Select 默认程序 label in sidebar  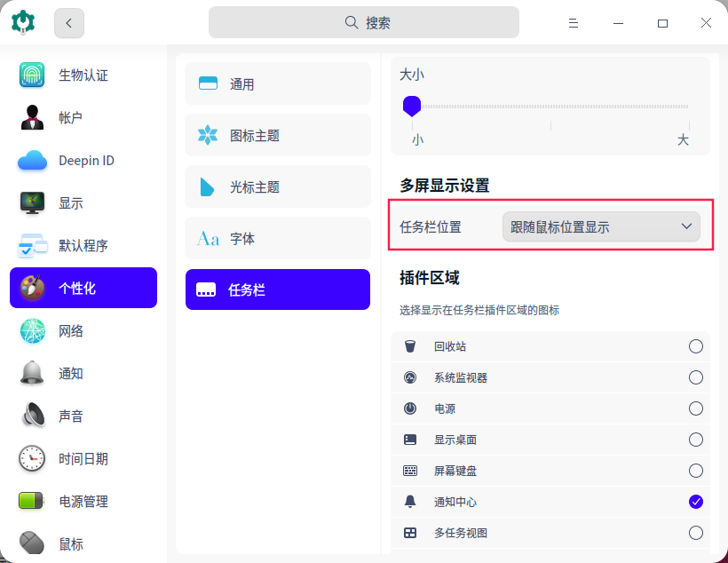(83, 245)
